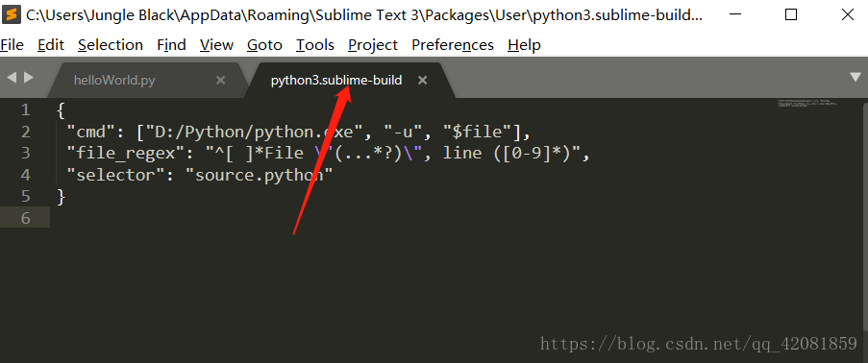This screenshot has width=868, height=363.
Task: Click the closing brace on line 5
Action: [x=61, y=197]
